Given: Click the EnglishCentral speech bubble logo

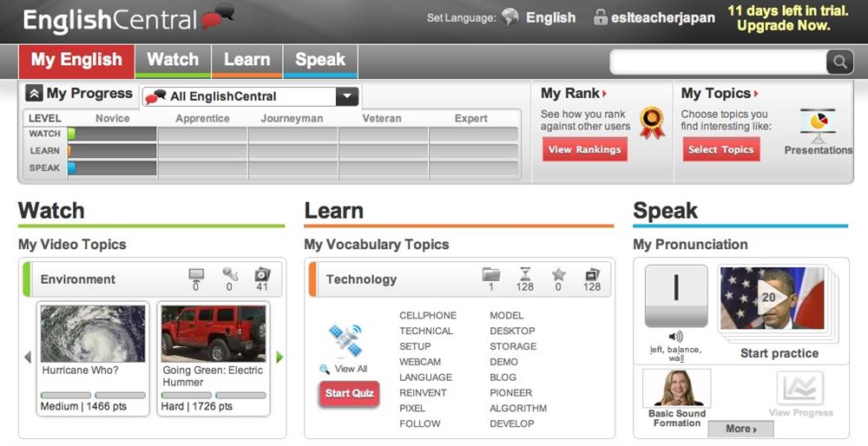Looking at the screenshot, I should click(218, 16).
